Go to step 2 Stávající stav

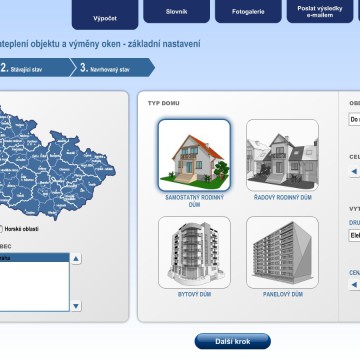coord(35,68)
